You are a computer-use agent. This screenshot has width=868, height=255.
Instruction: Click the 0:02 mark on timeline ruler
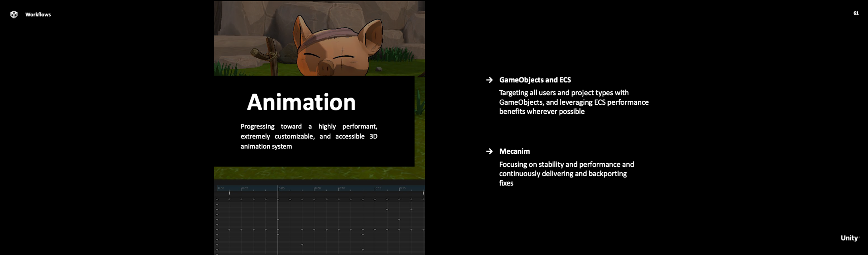[244, 188]
